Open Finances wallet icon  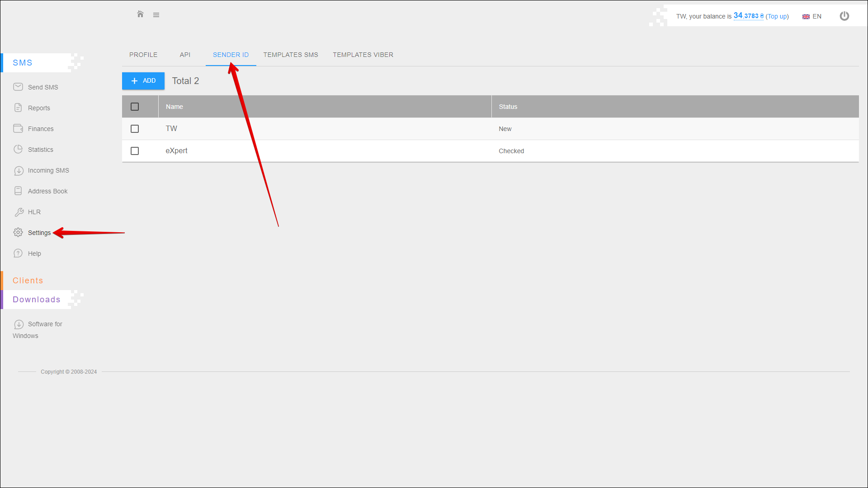[x=18, y=128]
